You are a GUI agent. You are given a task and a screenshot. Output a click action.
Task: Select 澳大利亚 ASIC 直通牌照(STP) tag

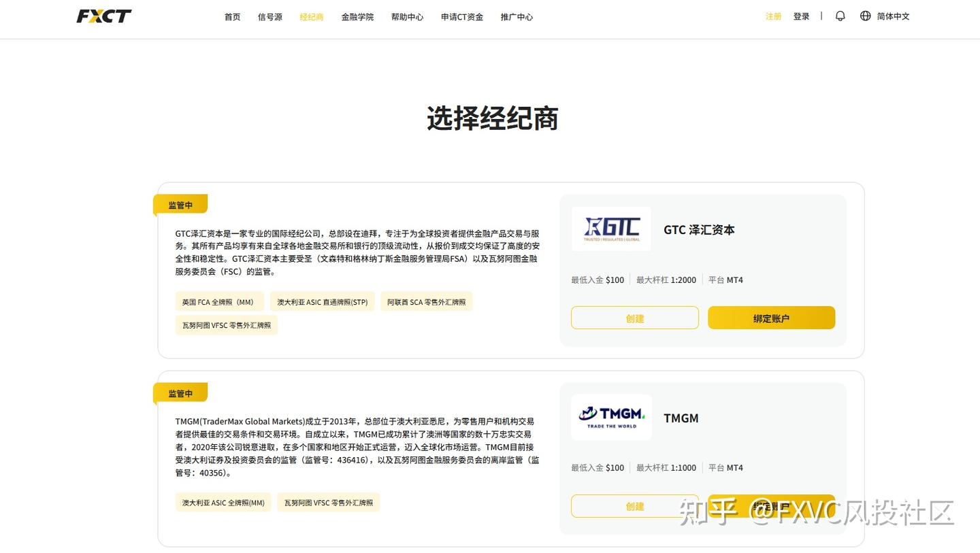pyautogui.click(x=322, y=302)
